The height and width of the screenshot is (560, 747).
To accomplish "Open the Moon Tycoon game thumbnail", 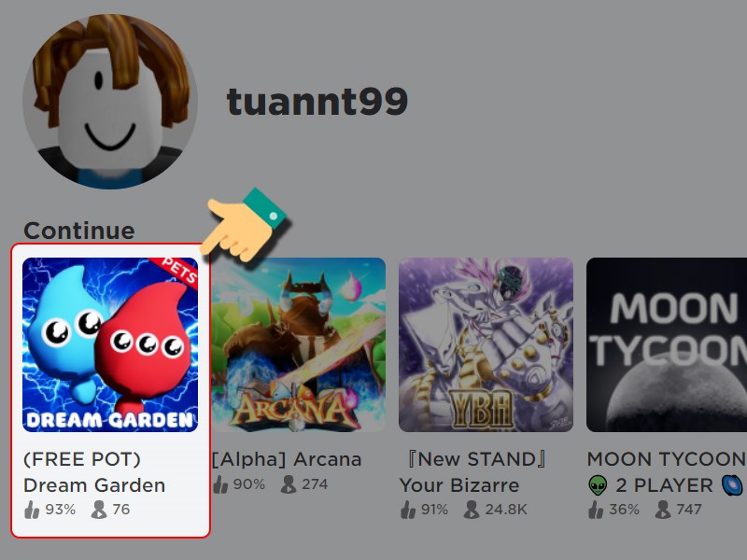I will pos(667,344).
